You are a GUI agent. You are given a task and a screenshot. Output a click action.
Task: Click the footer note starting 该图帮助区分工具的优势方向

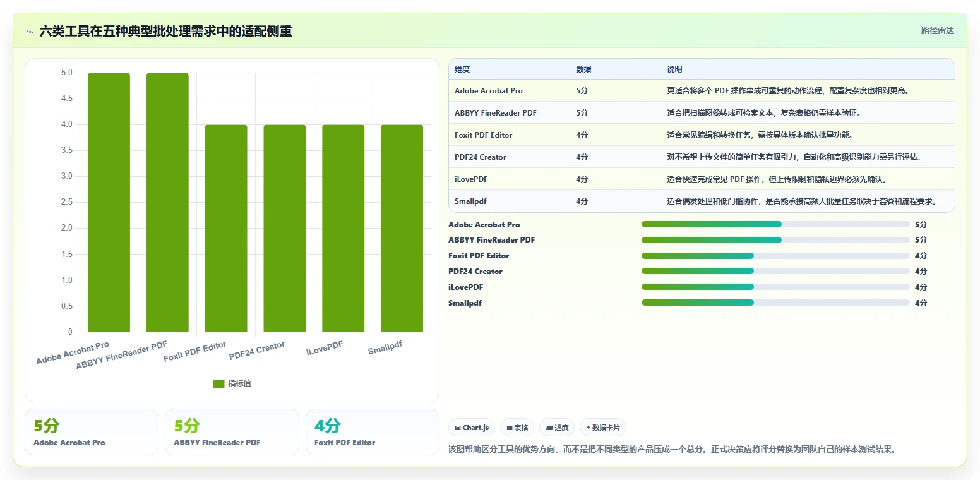[672, 450]
